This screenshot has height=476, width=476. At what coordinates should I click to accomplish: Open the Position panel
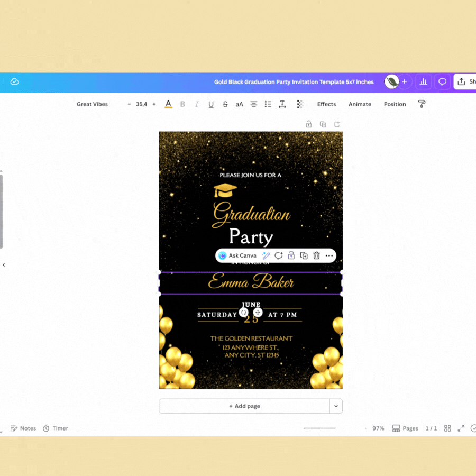(x=395, y=104)
